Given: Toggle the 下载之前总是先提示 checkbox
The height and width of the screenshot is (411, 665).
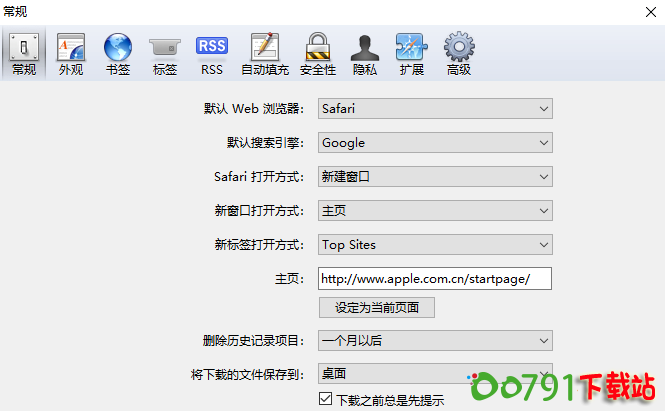Looking at the screenshot, I should coord(326,400).
